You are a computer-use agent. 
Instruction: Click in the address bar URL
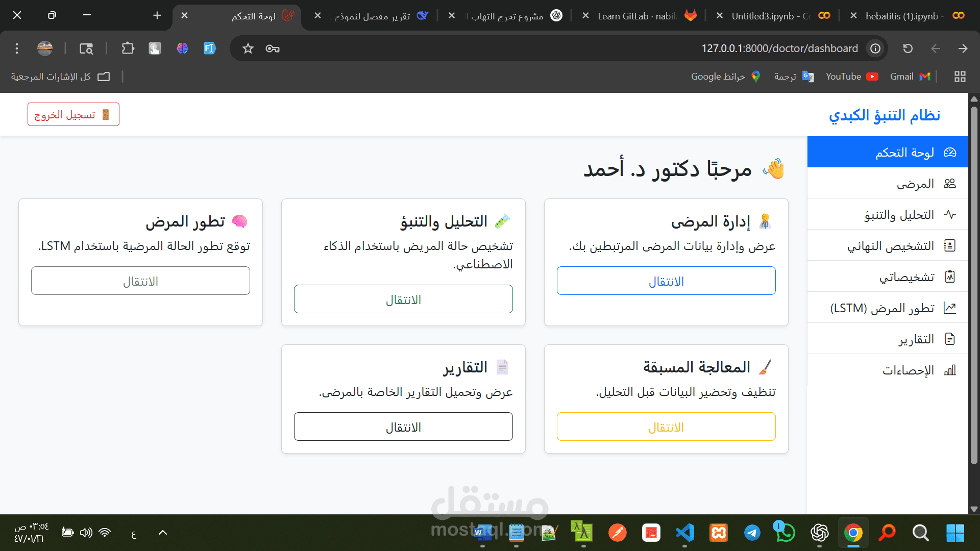click(779, 48)
